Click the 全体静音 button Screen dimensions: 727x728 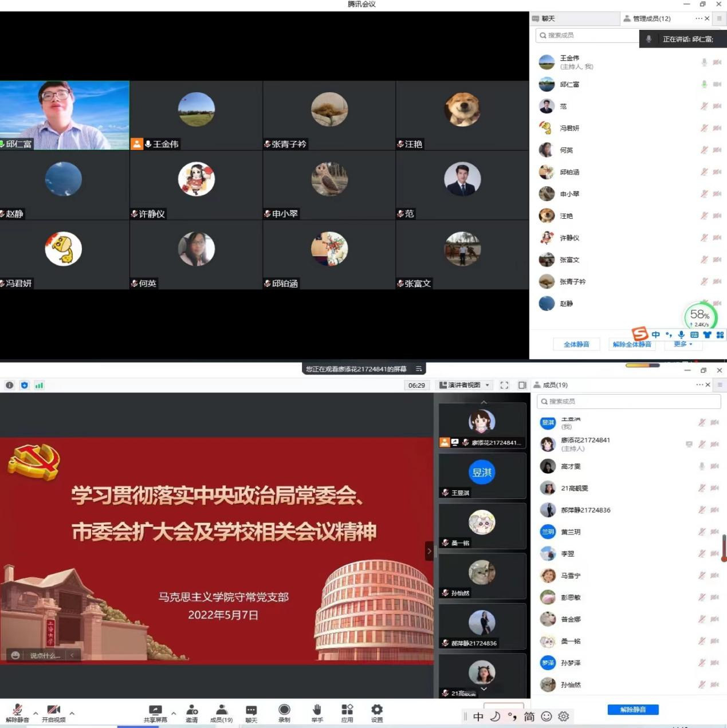tap(576, 344)
